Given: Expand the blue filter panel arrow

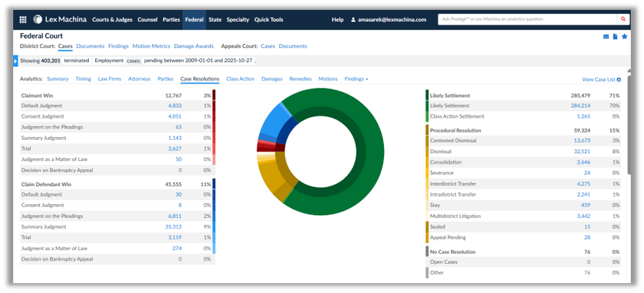Looking at the screenshot, I should pos(16,61).
